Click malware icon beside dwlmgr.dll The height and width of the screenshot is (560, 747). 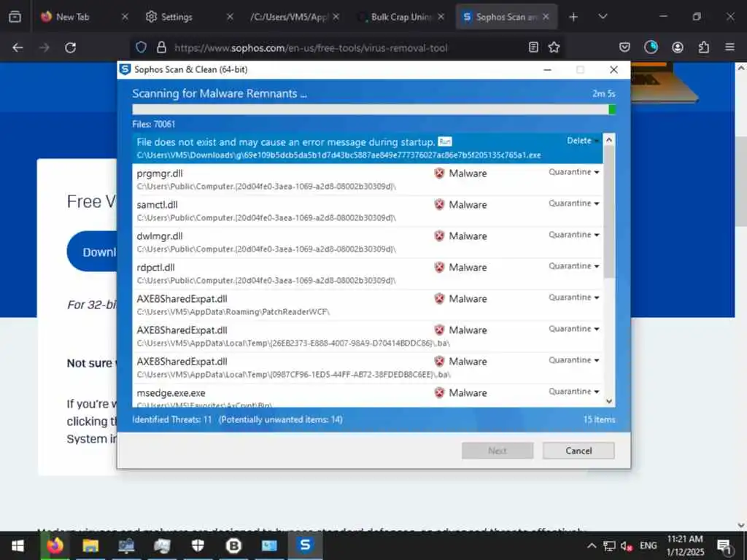(x=439, y=236)
